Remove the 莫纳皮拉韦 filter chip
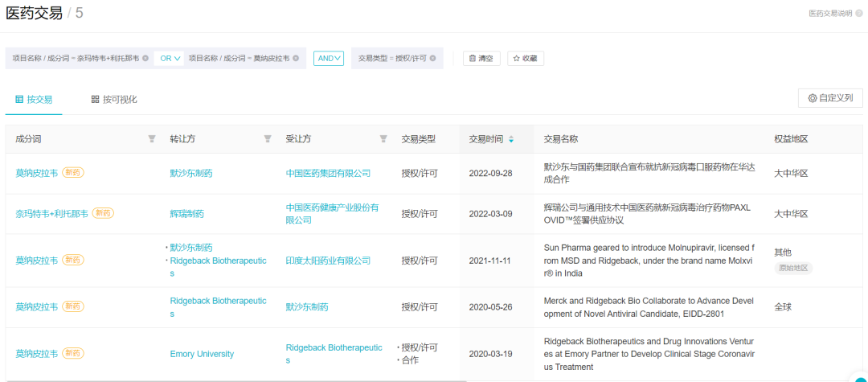This screenshot has height=382, width=868. click(x=296, y=58)
